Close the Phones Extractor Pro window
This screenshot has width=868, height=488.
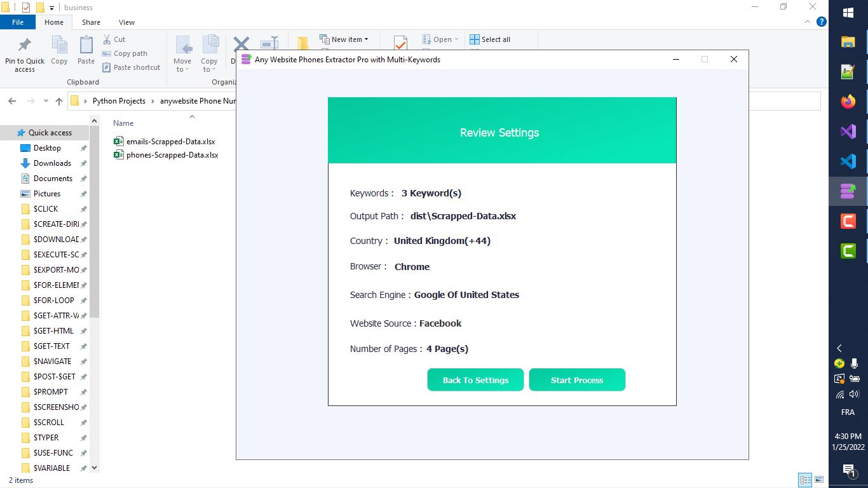[734, 59]
